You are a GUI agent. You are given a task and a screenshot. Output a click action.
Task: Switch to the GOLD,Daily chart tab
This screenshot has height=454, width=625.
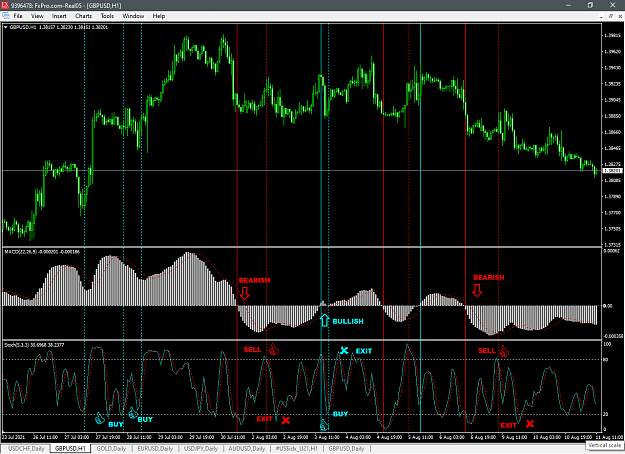[x=111, y=448]
